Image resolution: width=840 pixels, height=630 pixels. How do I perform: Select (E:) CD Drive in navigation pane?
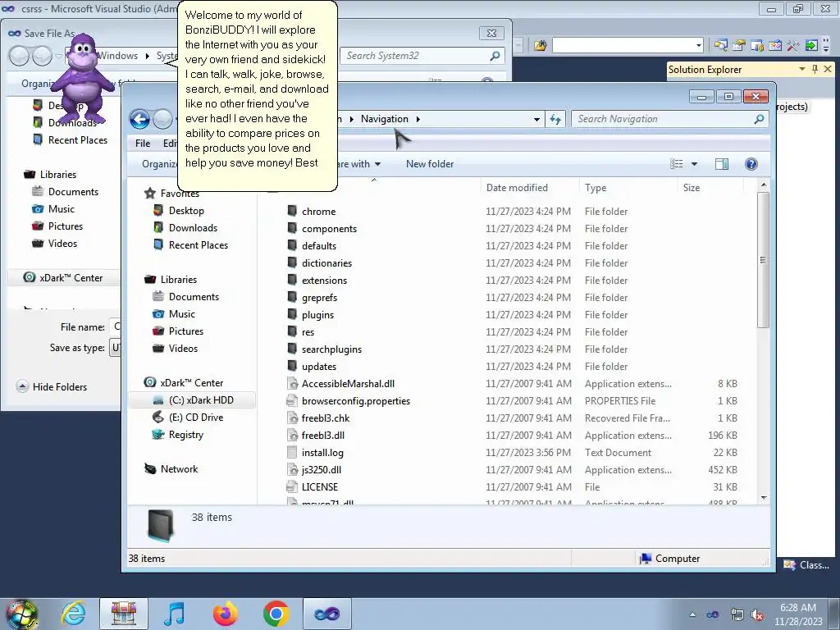tap(188, 418)
